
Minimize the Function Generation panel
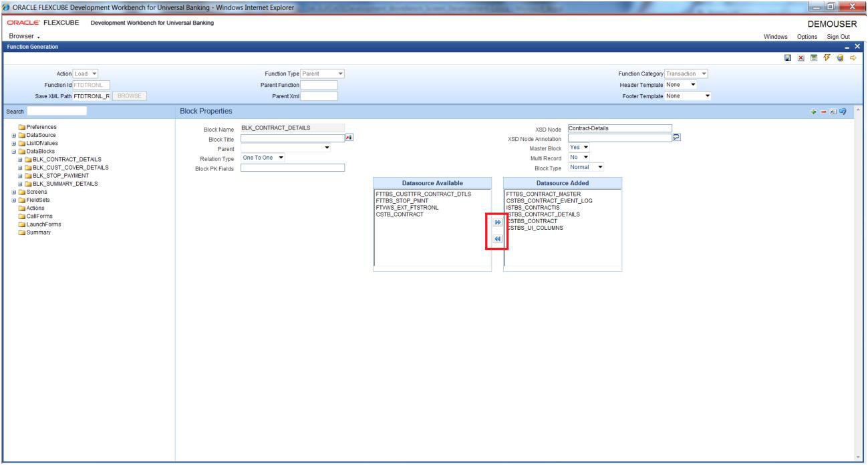[x=848, y=47]
